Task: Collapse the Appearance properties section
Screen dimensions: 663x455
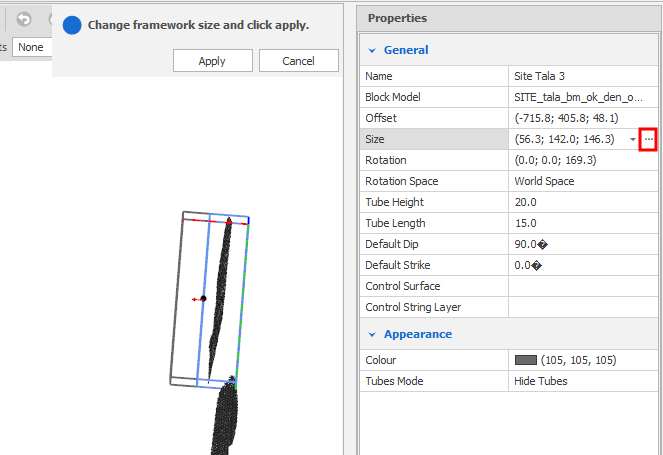Action: [373, 334]
